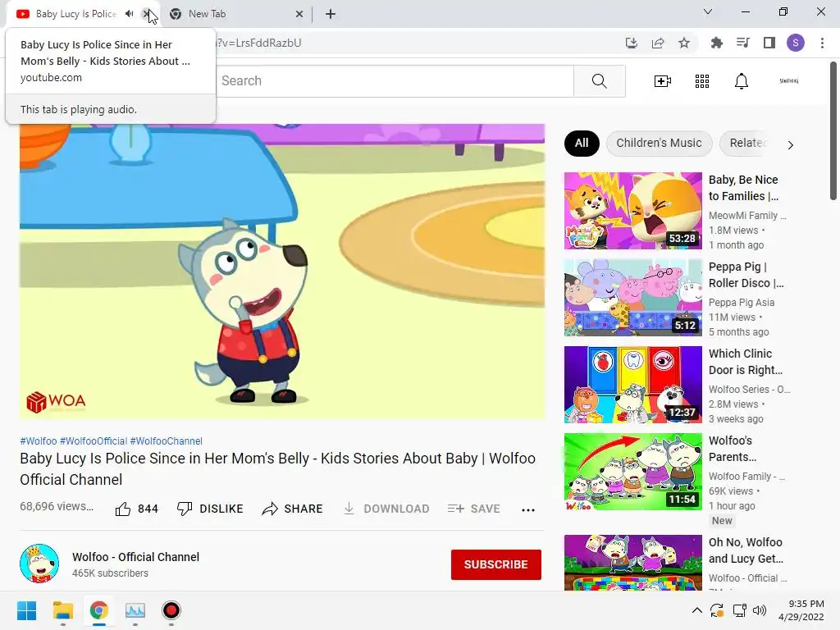The image size is (840, 630).
Task: Select the All filter chip
Action: click(x=582, y=144)
